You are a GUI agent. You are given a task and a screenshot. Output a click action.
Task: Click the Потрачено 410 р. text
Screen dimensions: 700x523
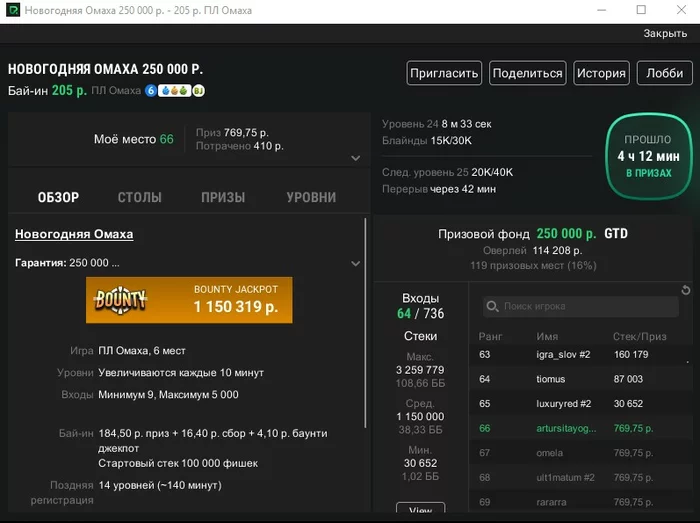tap(240, 146)
